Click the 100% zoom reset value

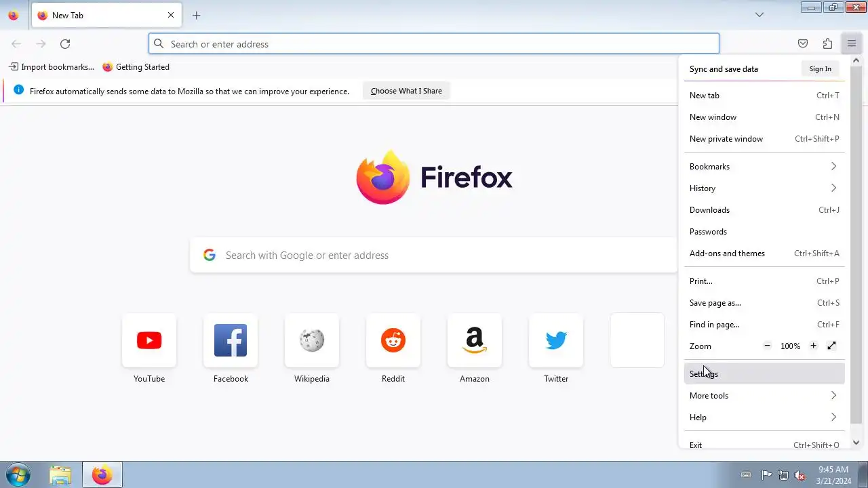point(790,346)
